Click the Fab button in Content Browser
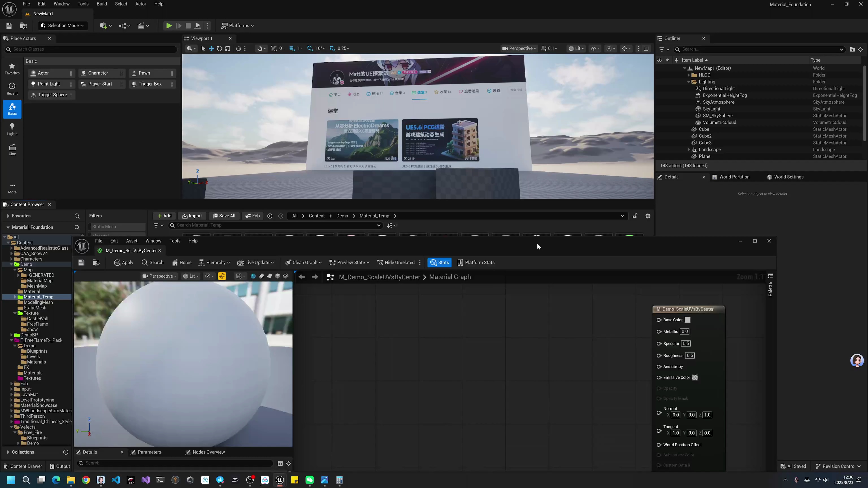The image size is (868, 488). coord(252,216)
